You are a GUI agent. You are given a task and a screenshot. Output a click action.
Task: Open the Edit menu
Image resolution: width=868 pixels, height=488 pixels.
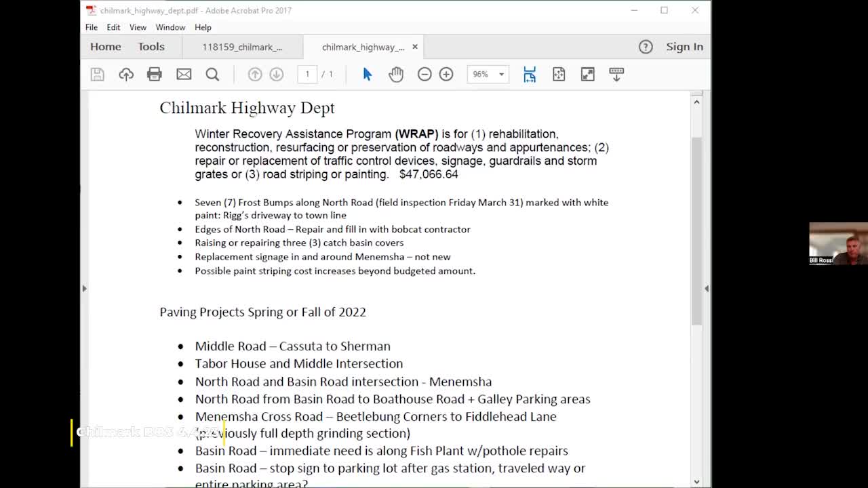(113, 27)
